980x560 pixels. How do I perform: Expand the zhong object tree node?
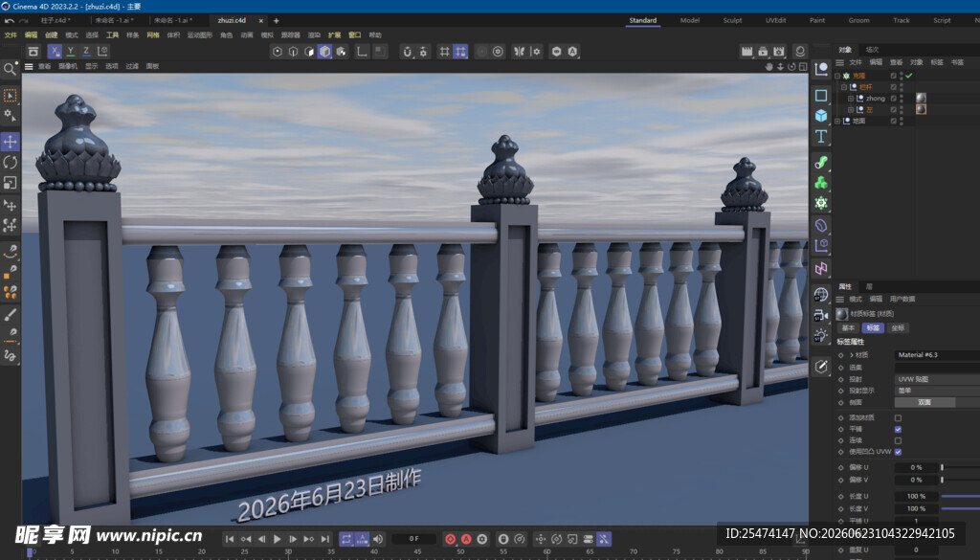851,99
